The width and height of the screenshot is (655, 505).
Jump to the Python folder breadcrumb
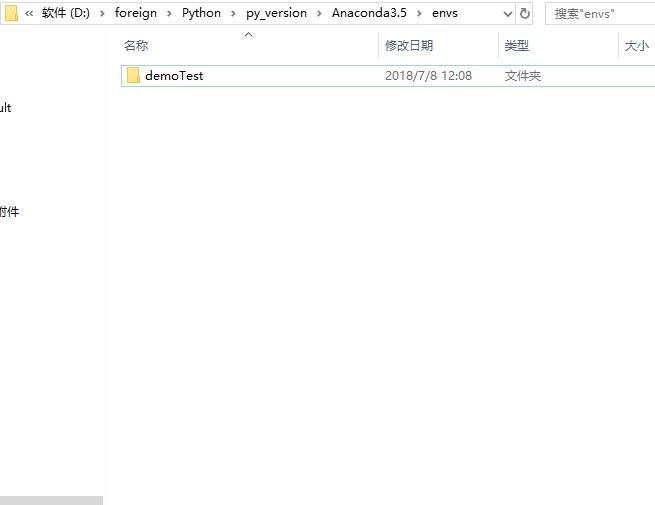201,14
